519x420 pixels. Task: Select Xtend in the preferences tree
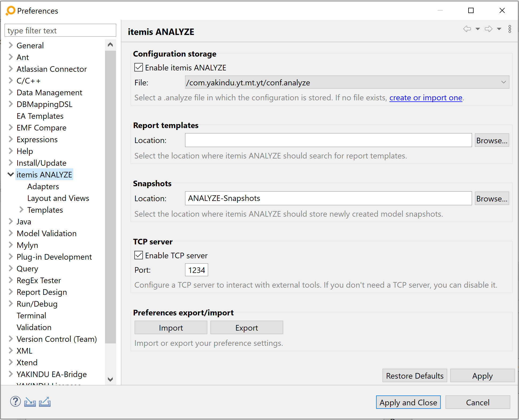[27, 362]
